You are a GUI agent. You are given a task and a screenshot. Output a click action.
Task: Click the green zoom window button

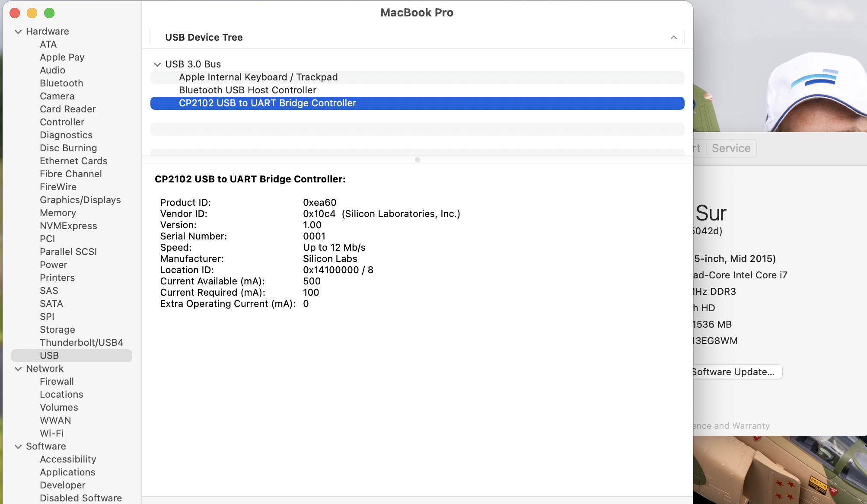click(x=49, y=13)
